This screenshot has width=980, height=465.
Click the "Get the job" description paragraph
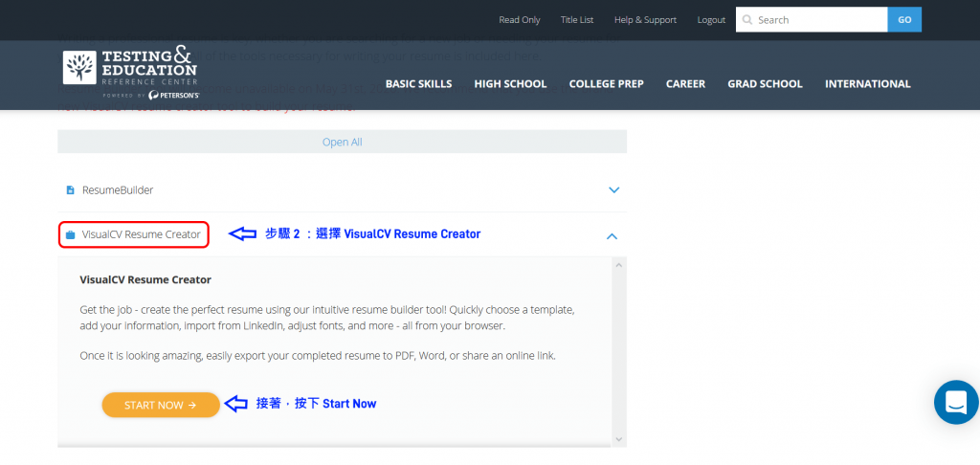pos(327,318)
